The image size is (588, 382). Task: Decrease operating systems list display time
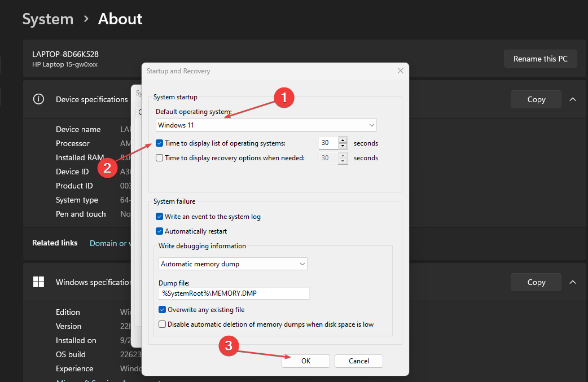343,147
